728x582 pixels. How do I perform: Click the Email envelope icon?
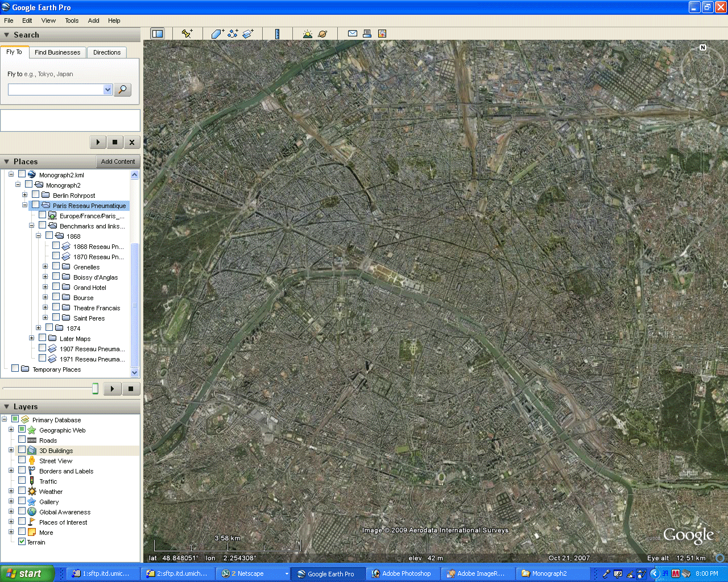(x=353, y=34)
